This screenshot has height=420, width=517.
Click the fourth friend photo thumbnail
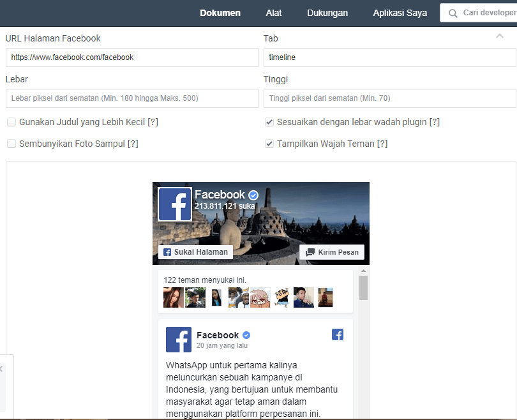click(x=239, y=297)
